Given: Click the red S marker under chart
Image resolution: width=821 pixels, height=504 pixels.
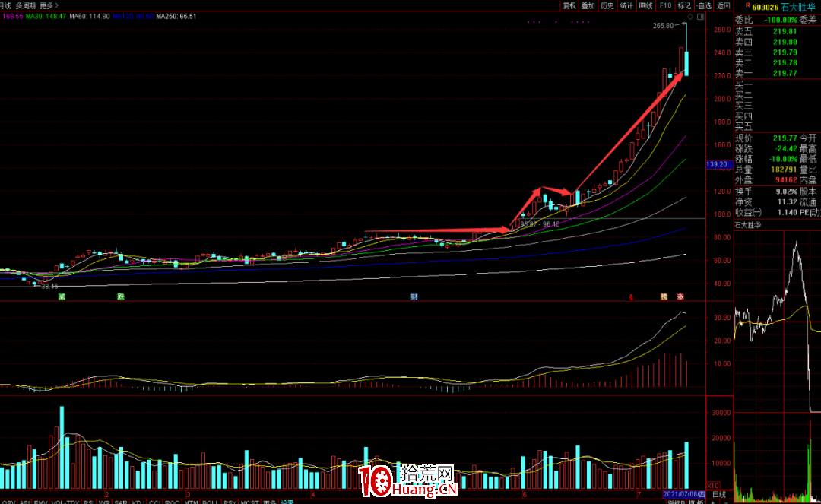Looking at the screenshot, I should [631, 296].
